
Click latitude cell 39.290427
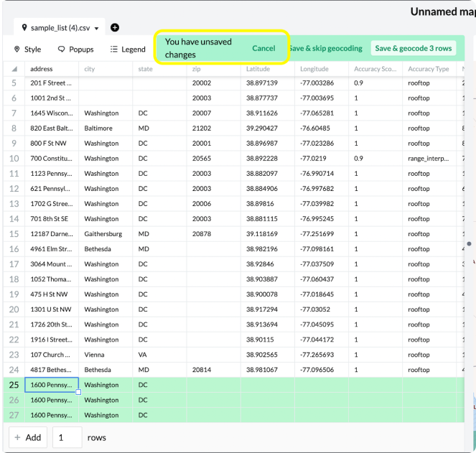click(x=268, y=128)
